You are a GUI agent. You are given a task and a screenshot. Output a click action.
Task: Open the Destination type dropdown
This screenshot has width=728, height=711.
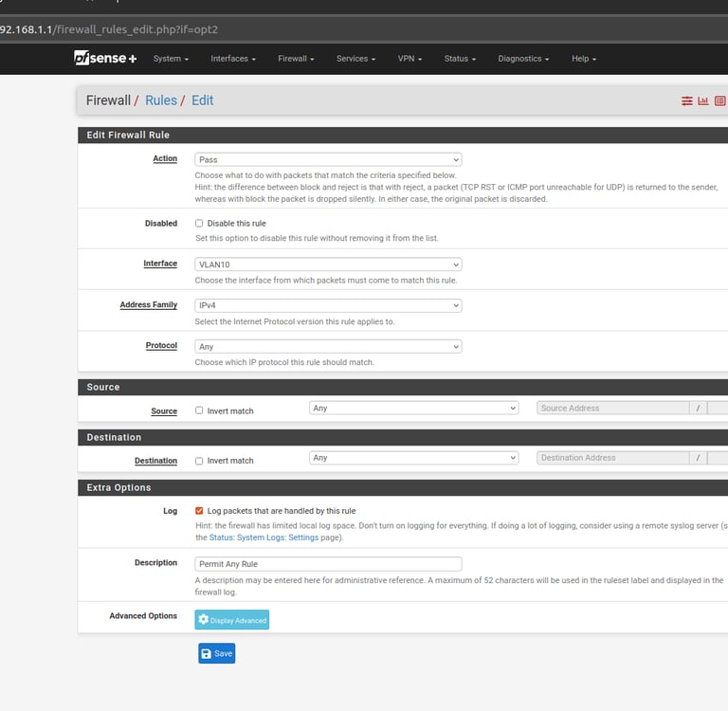pyautogui.click(x=413, y=458)
